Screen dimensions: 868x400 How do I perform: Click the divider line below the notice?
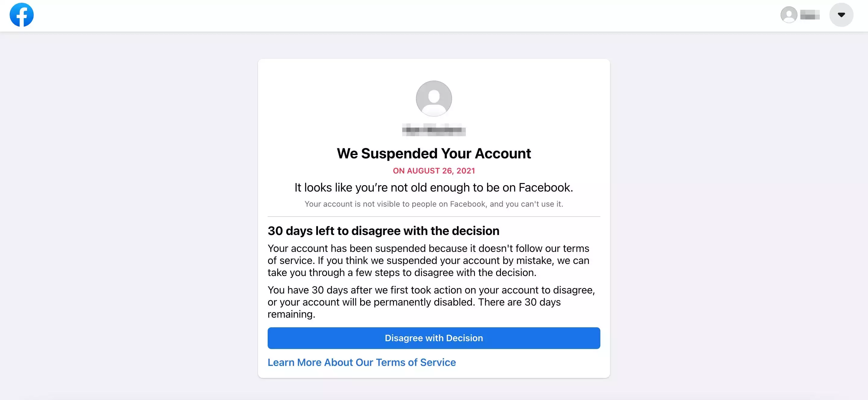tap(434, 217)
